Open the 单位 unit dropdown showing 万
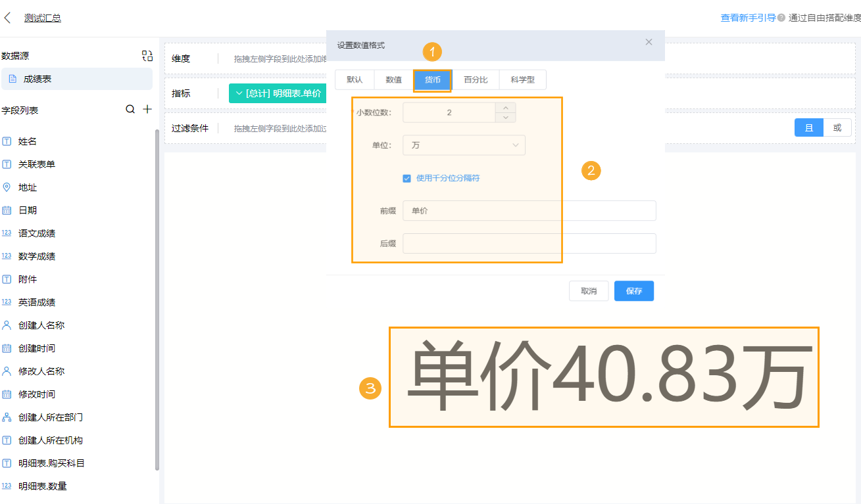861x504 pixels. tap(464, 145)
